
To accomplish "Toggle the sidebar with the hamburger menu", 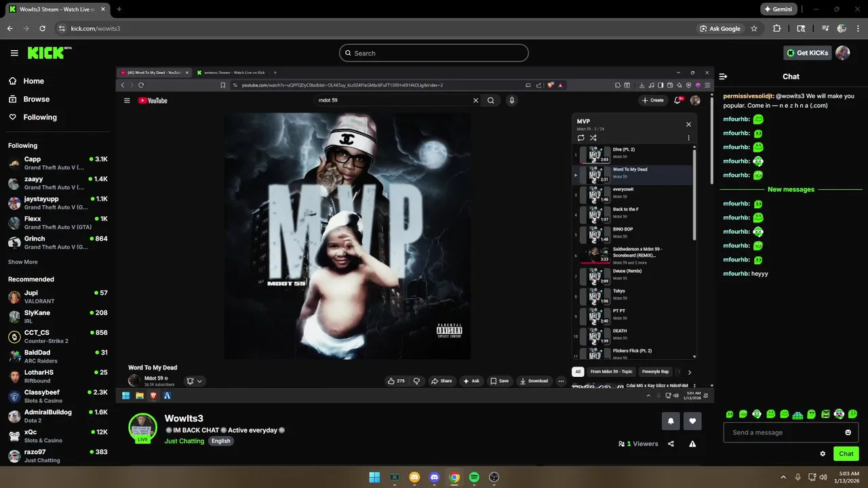I will [x=14, y=53].
